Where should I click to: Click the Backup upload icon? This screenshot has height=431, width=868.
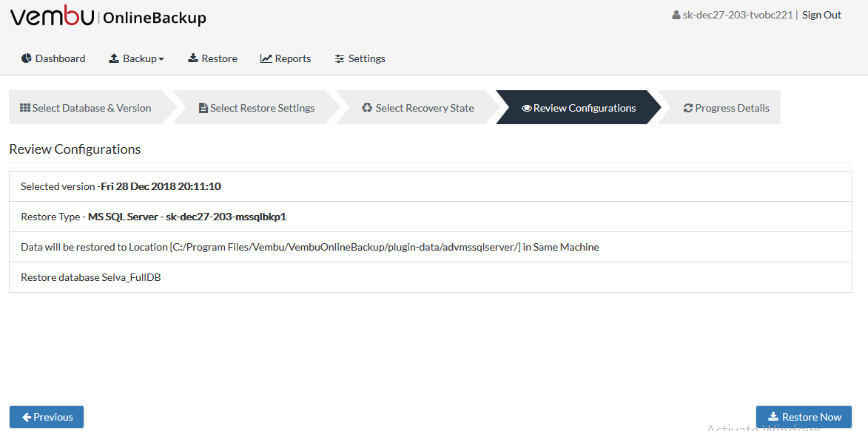pyautogui.click(x=114, y=58)
